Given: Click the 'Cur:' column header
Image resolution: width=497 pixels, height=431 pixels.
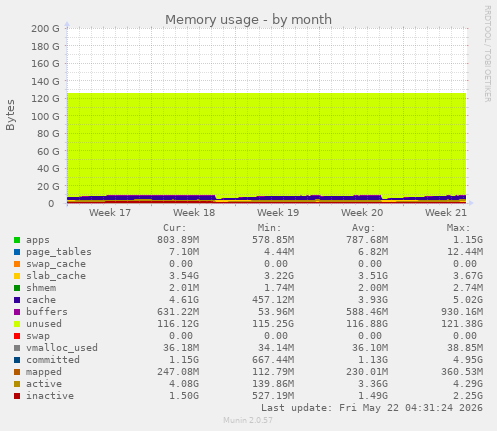Looking at the screenshot, I should (x=175, y=228).
